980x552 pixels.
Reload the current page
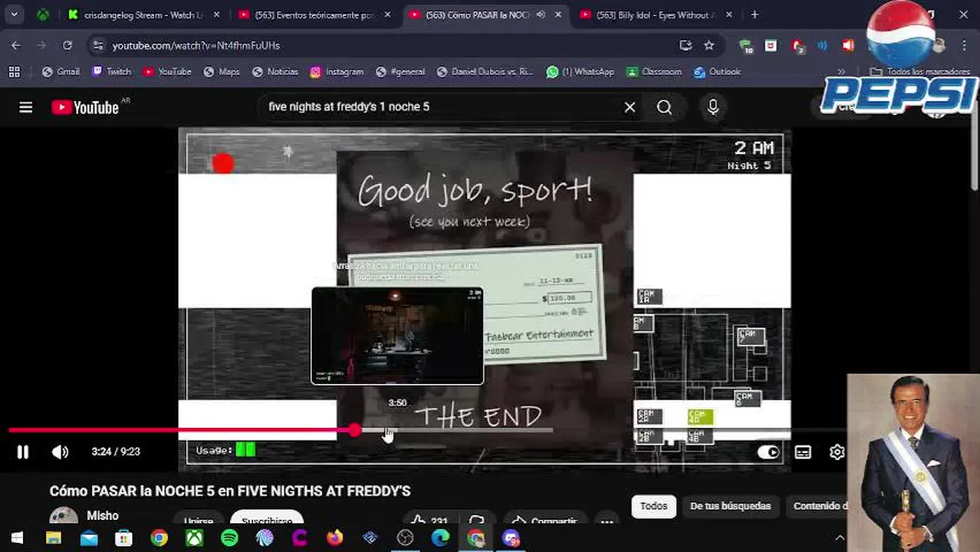pyautogui.click(x=67, y=45)
